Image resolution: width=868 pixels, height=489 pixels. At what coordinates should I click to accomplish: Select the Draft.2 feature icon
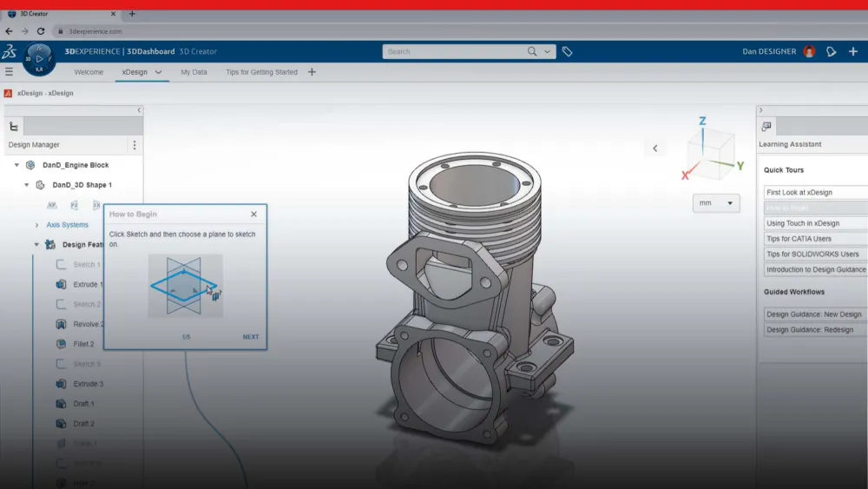pos(61,424)
